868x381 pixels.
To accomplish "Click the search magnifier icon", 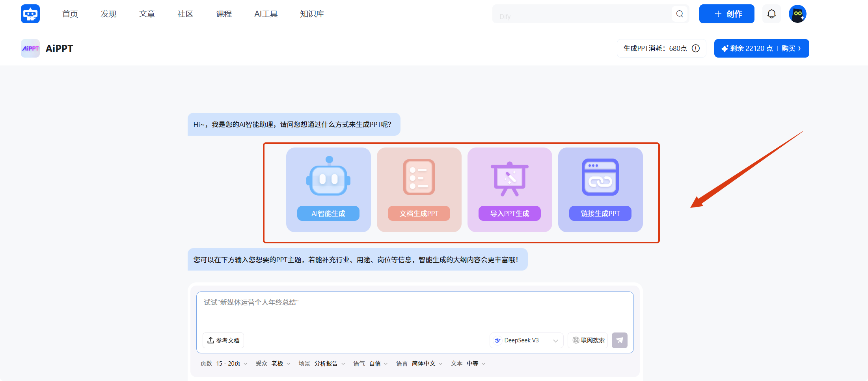I will coord(679,14).
